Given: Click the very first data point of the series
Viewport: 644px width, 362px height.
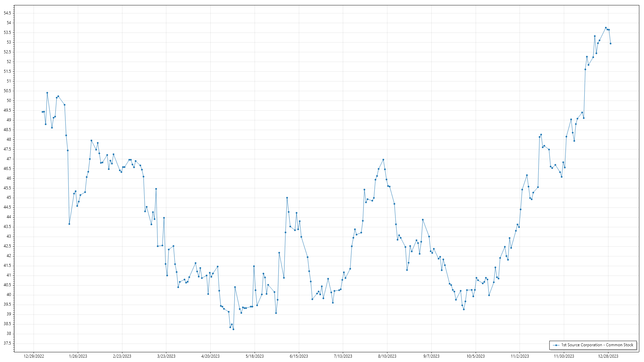Looking at the screenshot, I should click(42, 112).
